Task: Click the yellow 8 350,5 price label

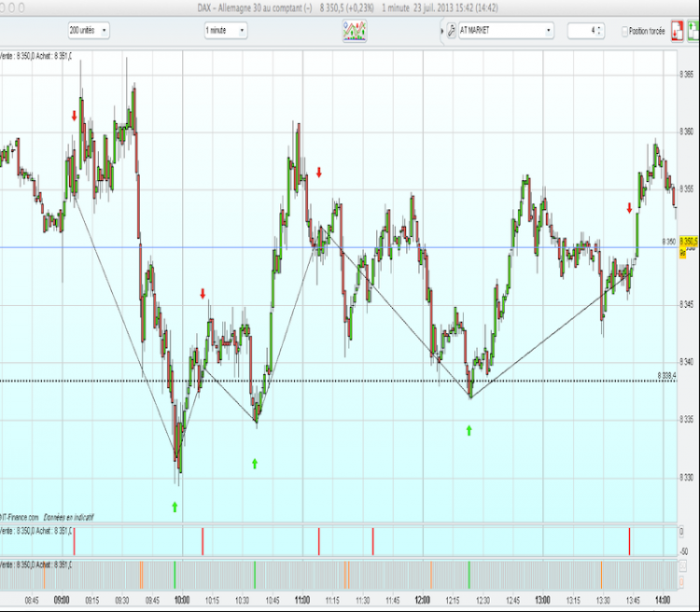Action: pyautogui.click(x=689, y=242)
